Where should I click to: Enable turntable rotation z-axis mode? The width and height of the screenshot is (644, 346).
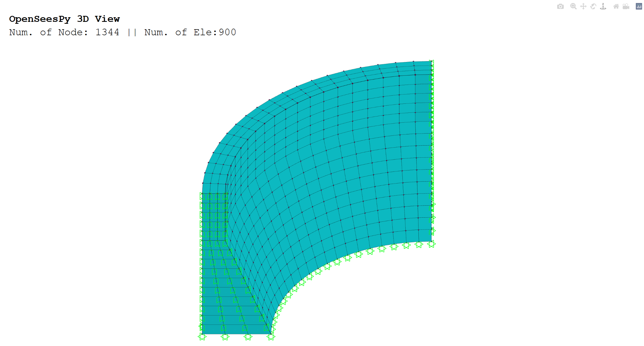pos(603,6)
